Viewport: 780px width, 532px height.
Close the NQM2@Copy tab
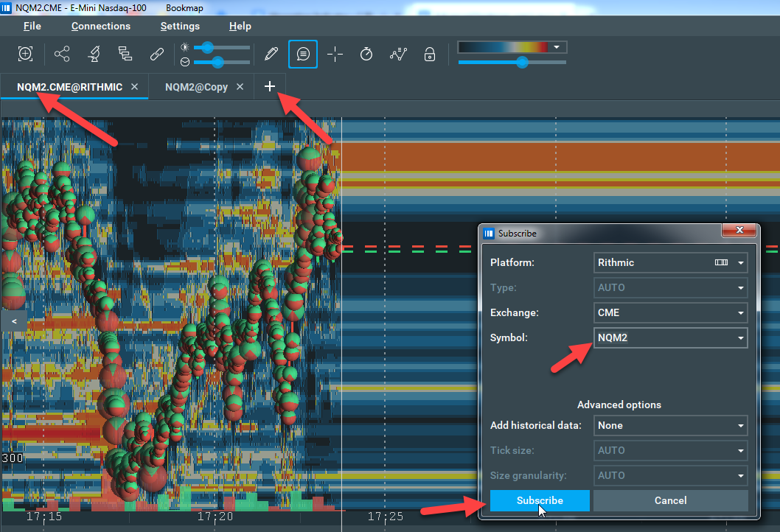point(240,86)
